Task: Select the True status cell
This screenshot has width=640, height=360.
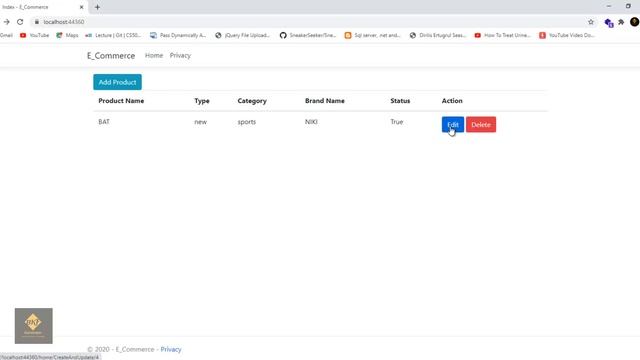Action: (396, 122)
